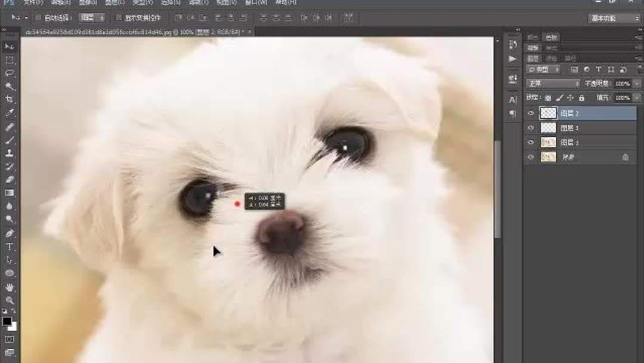The width and height of the screenshot is (644, 363).
Task: Open the 文件 menu
Action: pos(33,4)
